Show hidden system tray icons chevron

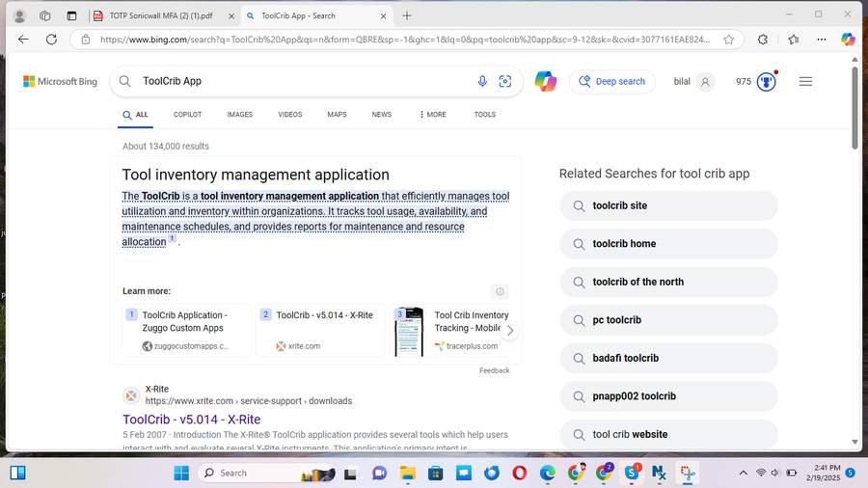(x=744, y=474)
